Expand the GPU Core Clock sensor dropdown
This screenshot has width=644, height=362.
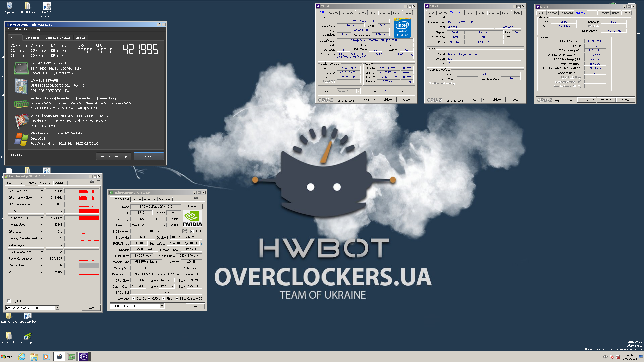42,191
